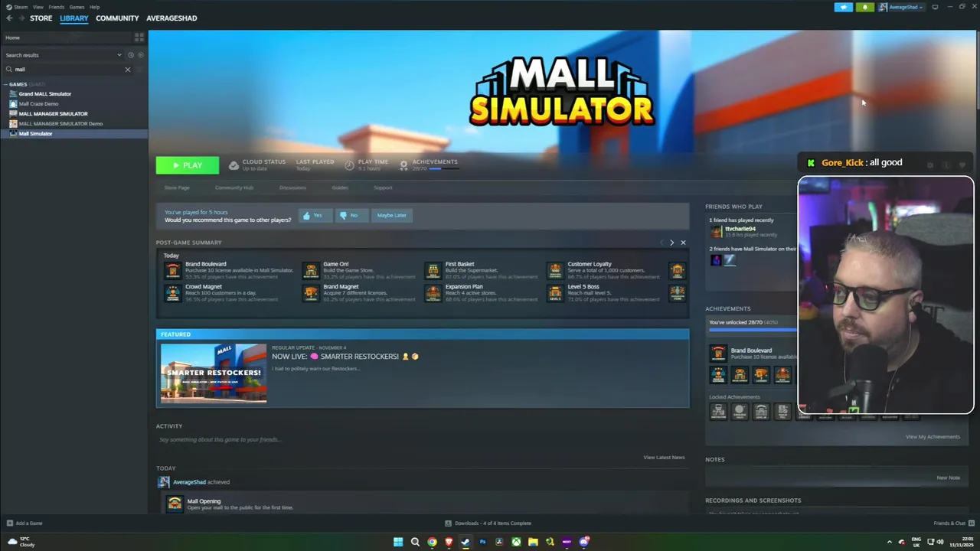980x551 pixels.
Task: Click the Mall Opening achievement icon in activity
Action: [175, 504]
